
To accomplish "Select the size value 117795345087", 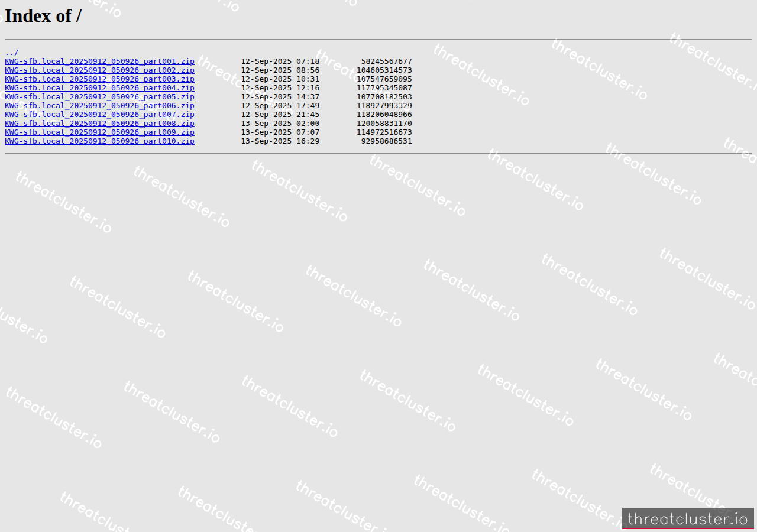I will click(384, 88).
